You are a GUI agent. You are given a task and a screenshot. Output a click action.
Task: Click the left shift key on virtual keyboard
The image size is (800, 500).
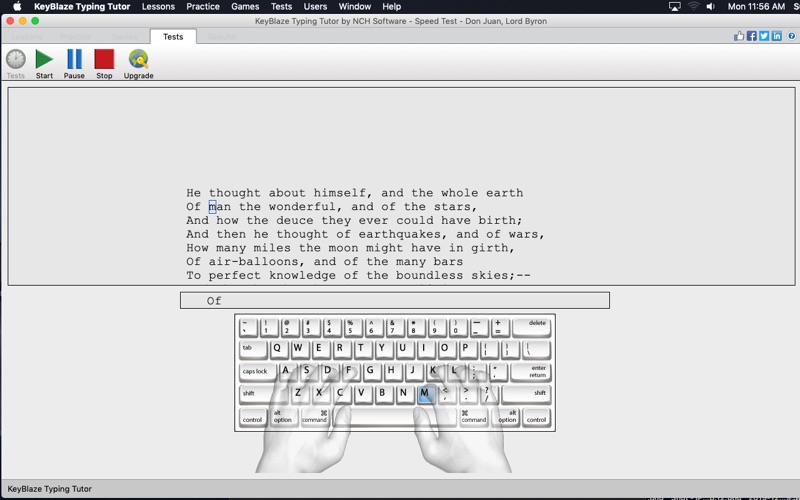pos(263,394)
